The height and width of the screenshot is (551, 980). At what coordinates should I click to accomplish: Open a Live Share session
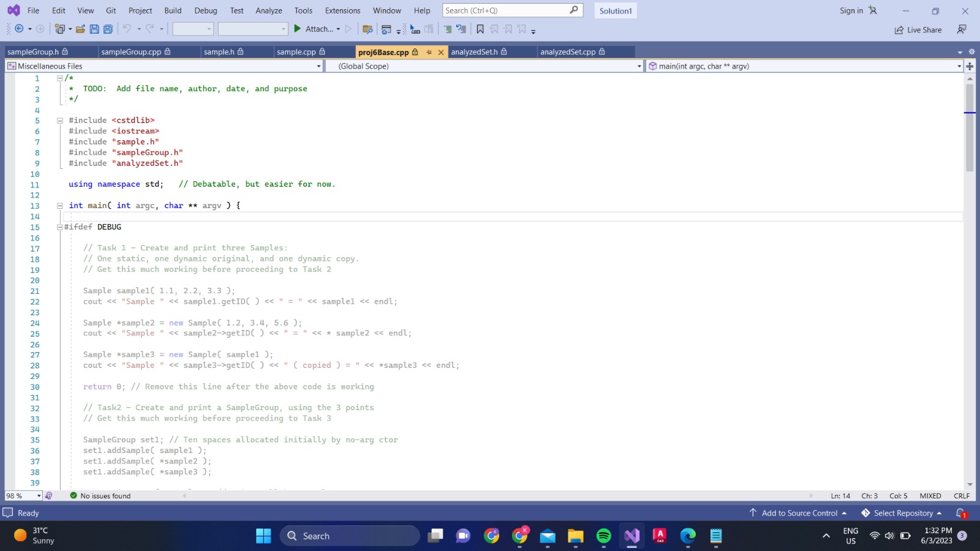[x=918, y=29]
